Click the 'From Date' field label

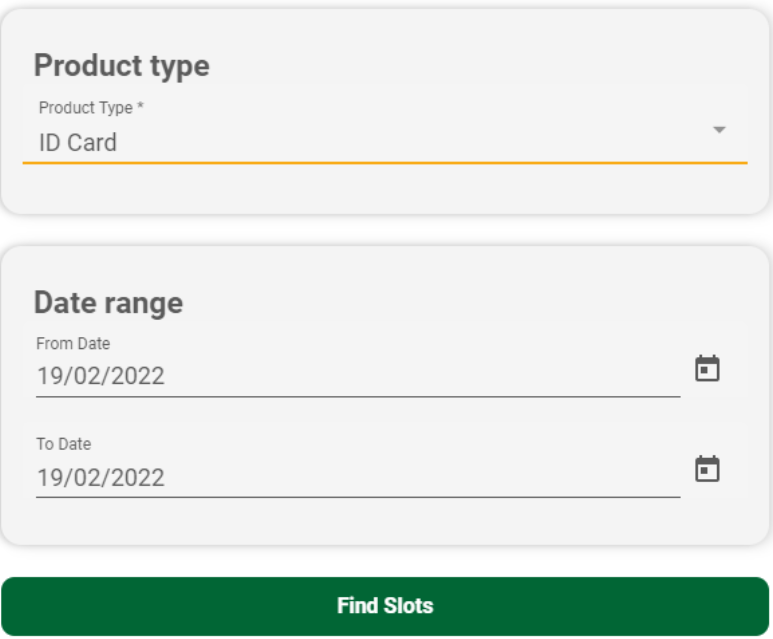click(x=73, y=343)
